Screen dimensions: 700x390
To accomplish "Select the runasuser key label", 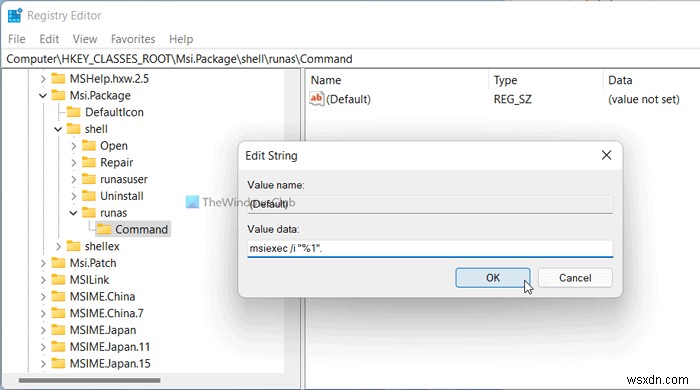I will (x=124, y=179).
